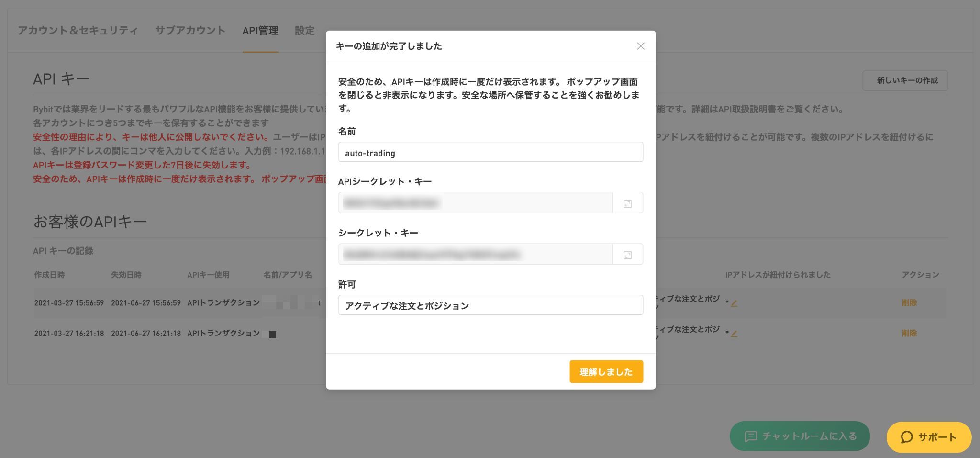Delete the second API key via 削除
Image resolution: width=980 pixels, height=458 pixels.
(910, 333)
